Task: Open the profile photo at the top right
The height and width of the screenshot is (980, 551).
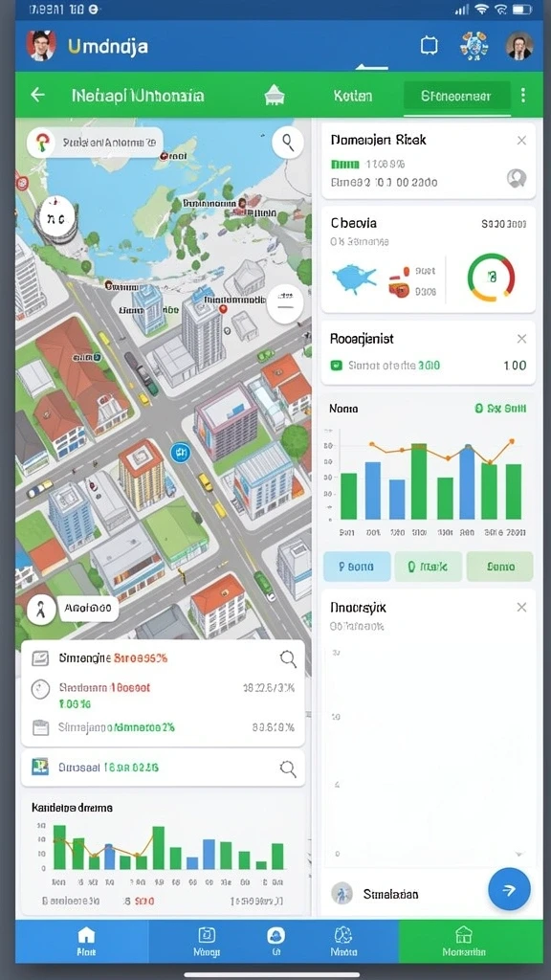Action: [x=519, y=46]
